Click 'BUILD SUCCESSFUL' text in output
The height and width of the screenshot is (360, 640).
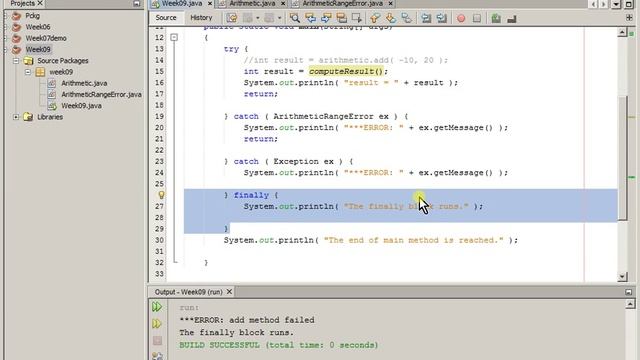coord(220,345)
